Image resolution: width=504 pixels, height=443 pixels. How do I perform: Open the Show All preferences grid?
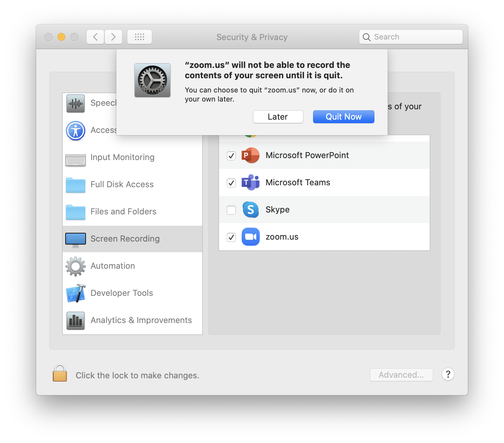[x=139, y=37]
